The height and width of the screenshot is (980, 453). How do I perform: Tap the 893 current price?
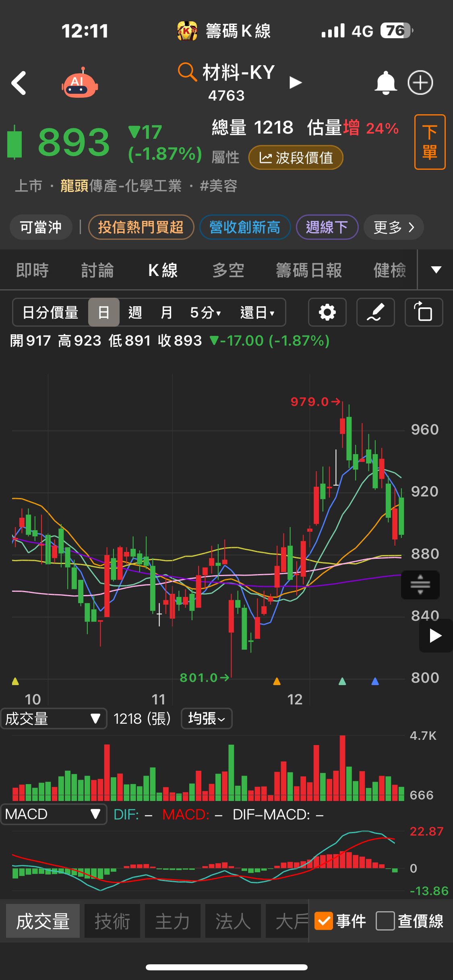click(x=74, y=142)
